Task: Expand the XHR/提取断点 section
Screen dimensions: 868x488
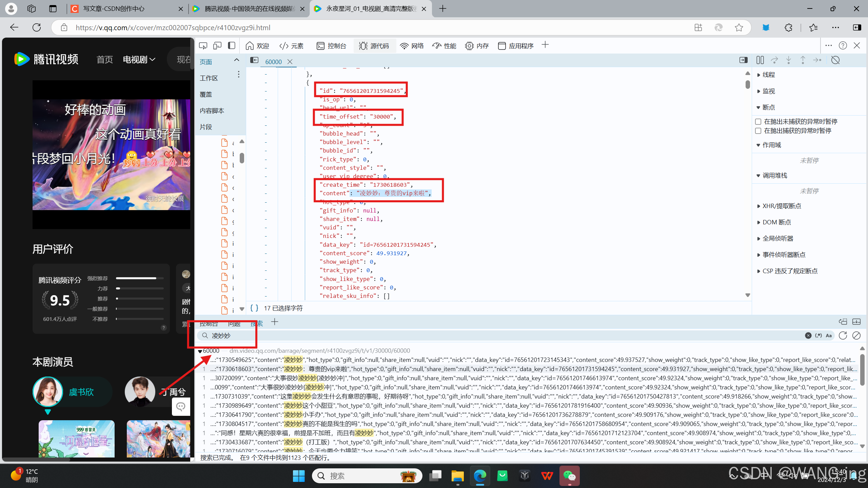Action: point(782,206)
